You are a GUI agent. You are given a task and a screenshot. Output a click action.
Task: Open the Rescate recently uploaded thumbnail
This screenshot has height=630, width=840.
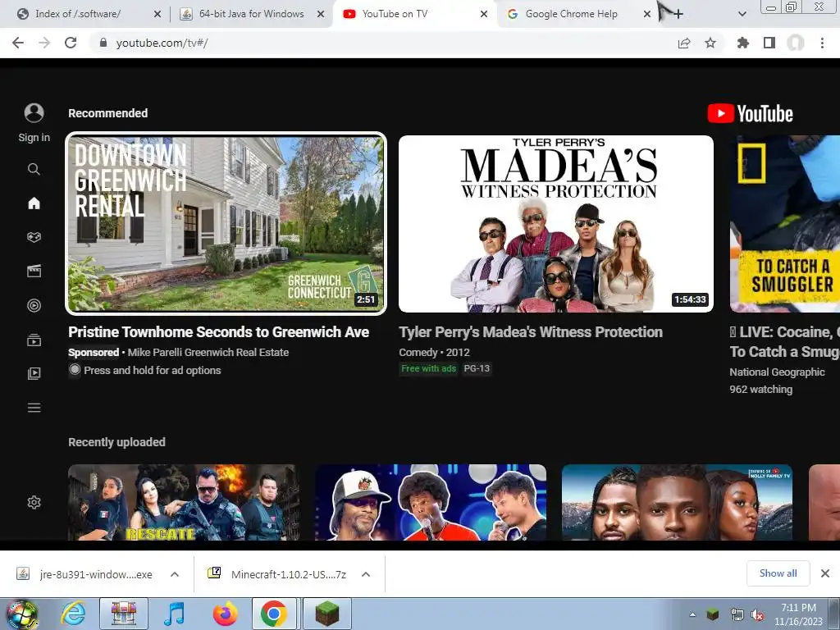click(184, 502)
